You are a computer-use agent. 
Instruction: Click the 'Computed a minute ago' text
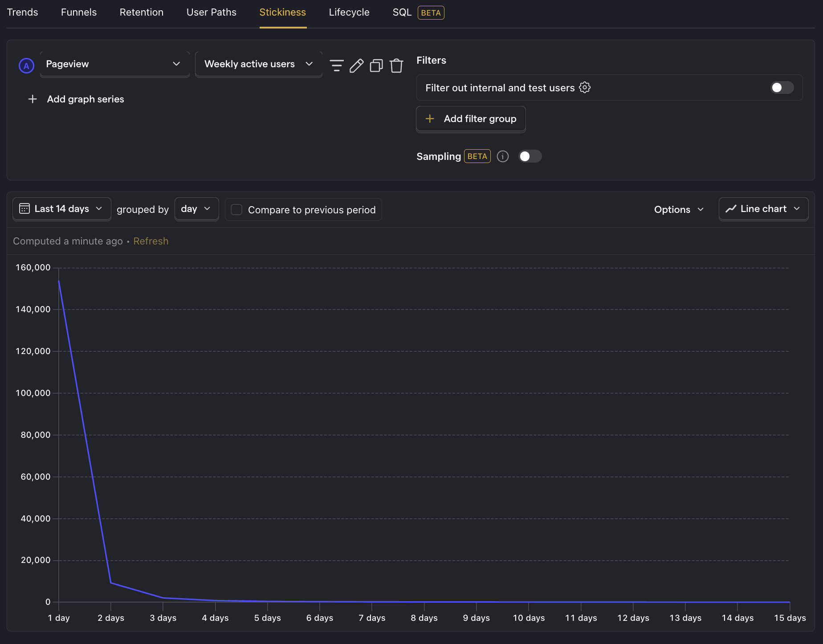(68, 241)
